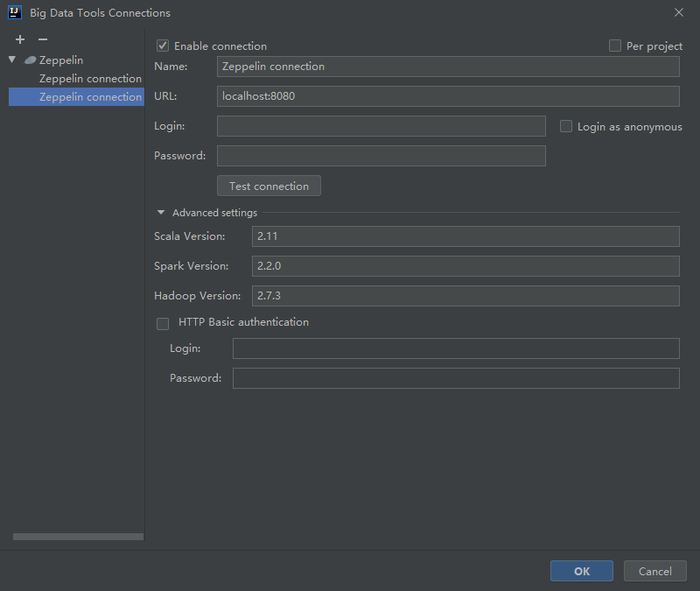Check Login as anonymous option
This screenshot has height=591, width=700.
click(566, 126)
